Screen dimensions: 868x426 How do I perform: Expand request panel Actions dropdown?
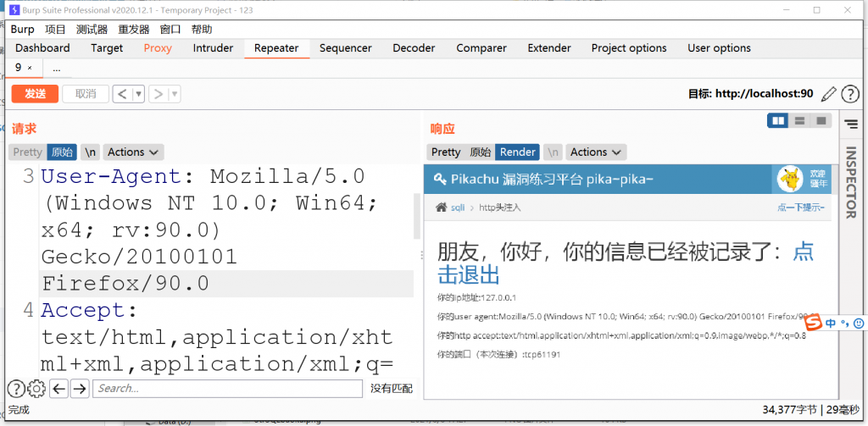[x=133, y=152]
